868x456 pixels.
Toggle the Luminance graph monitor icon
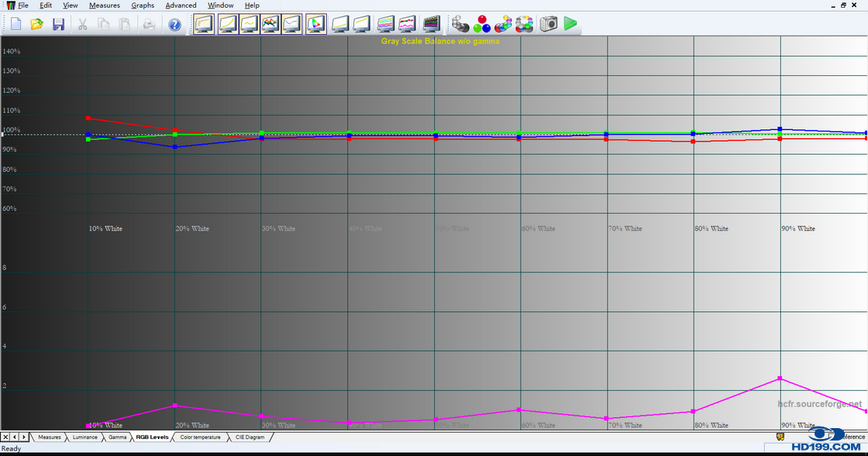tap(228, 24)
